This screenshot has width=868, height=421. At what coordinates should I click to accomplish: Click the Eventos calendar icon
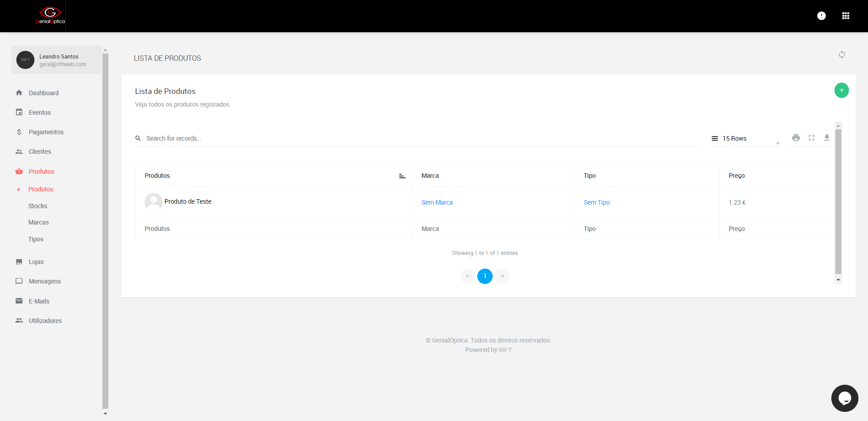point(19,112)
